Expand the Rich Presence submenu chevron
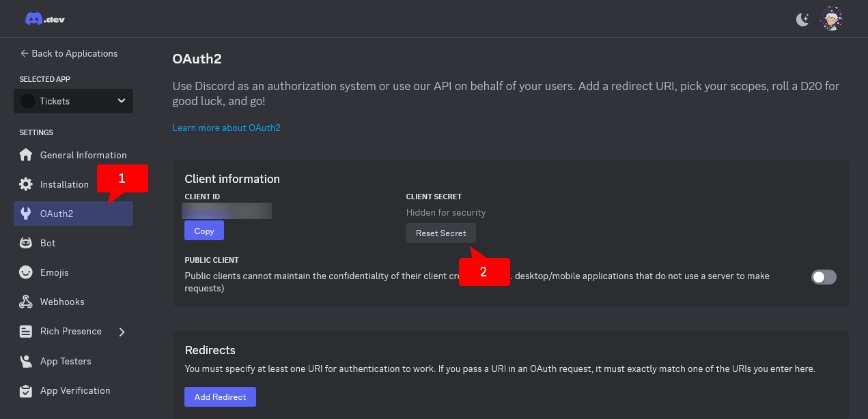 (x=122, y=332)
